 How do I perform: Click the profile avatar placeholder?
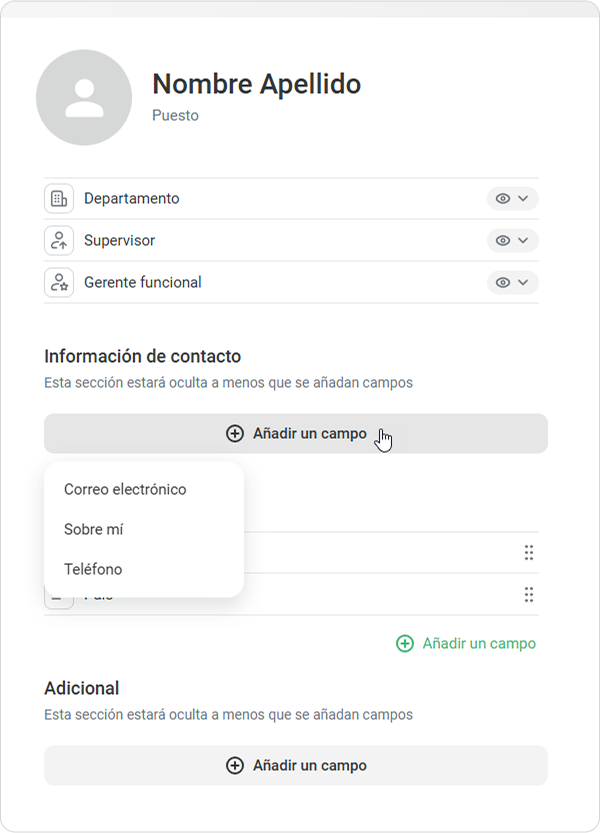[84, 98]
